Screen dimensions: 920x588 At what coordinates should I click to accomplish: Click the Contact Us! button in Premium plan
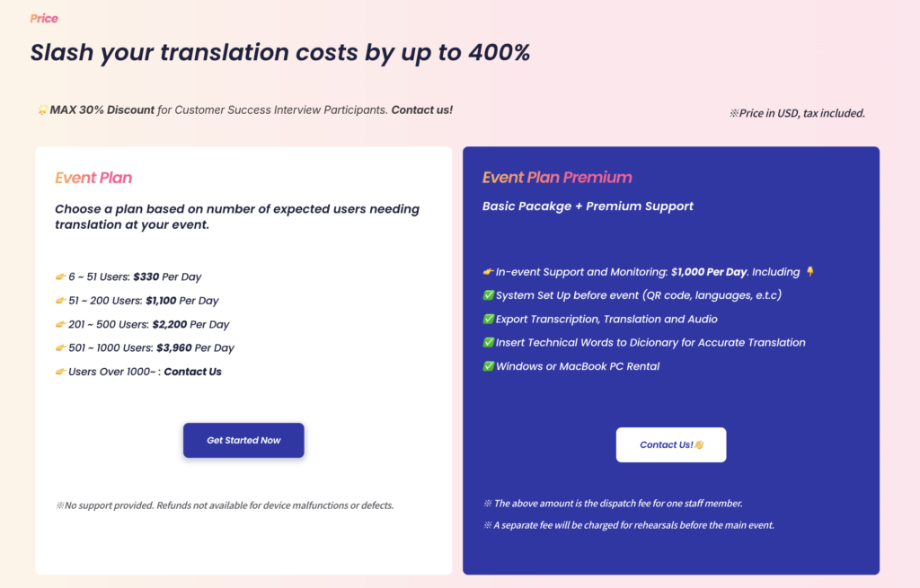tap(670, 445)
